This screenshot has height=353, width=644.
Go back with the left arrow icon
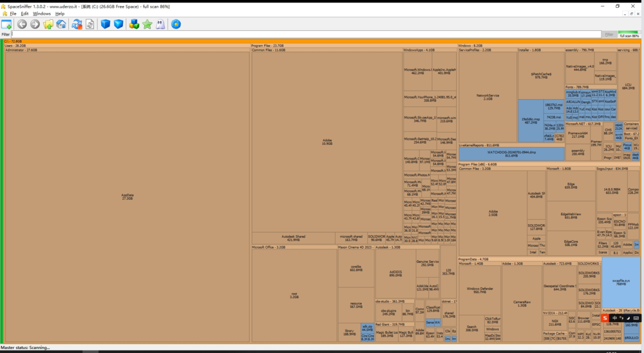click(x=22, y=24)
